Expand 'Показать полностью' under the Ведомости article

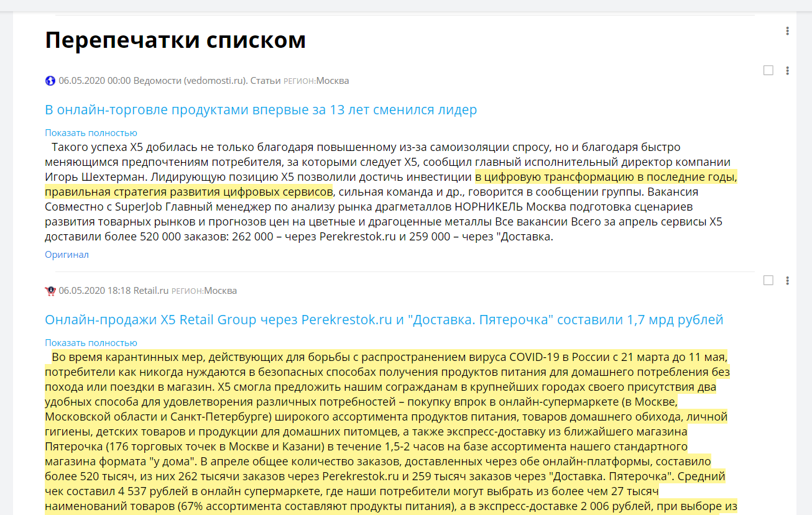coord(91,132)
